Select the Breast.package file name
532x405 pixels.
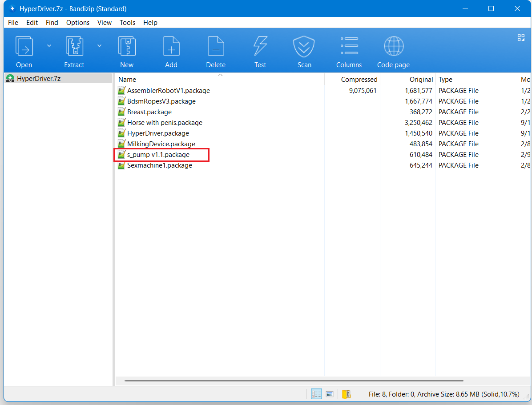click(149, 112)
